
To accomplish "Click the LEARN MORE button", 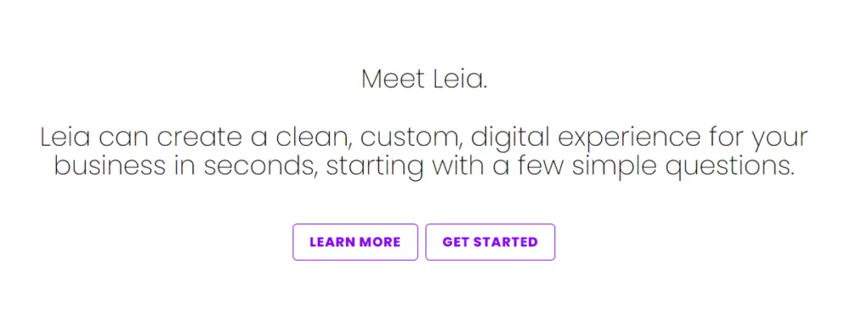I will click(x=355, y=242).
